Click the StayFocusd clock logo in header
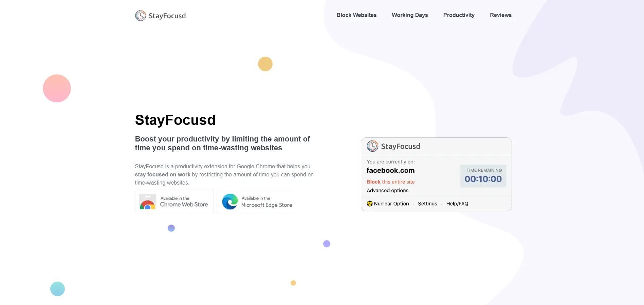This screenshot has width=644, height=305. (x=141, y=16)
